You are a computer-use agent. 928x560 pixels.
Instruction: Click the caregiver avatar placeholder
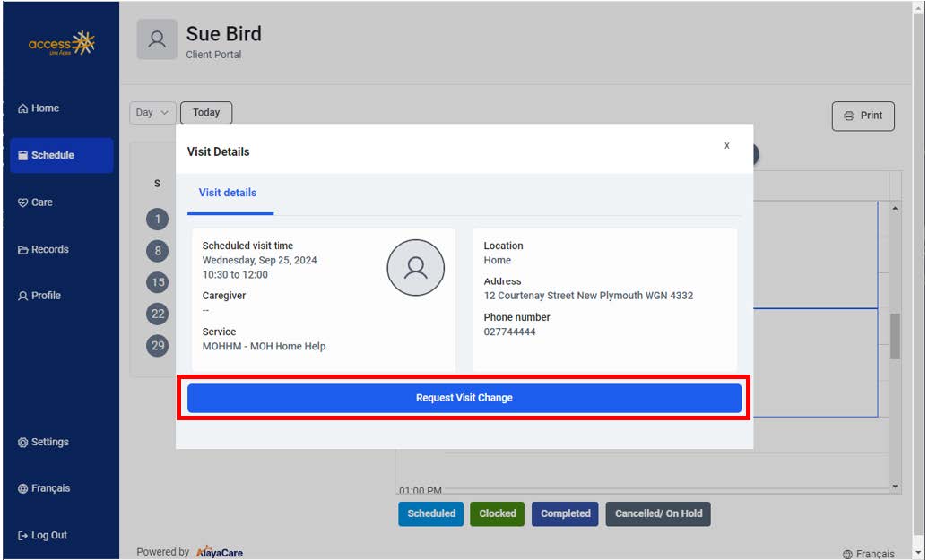(415, 268)
